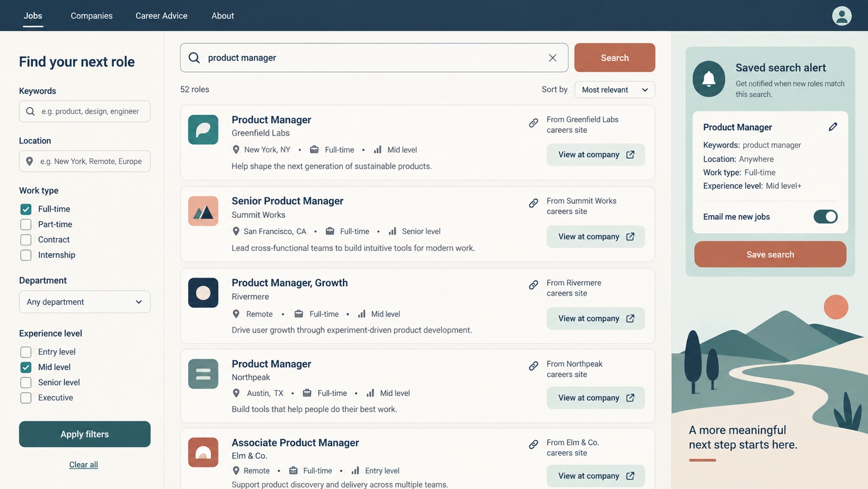Open the Most relevant sort dropdown
This screenshot has width=868, height=489.
coord(615,89)
